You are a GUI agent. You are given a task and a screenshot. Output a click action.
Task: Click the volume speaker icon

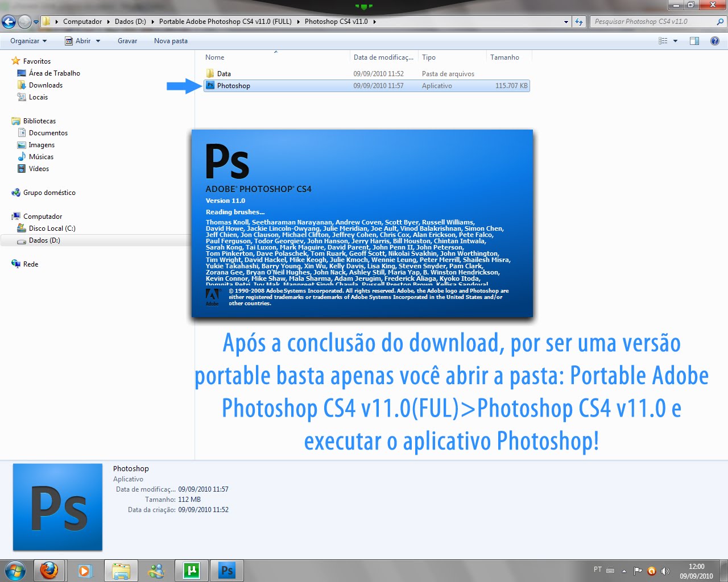[665, 571]
